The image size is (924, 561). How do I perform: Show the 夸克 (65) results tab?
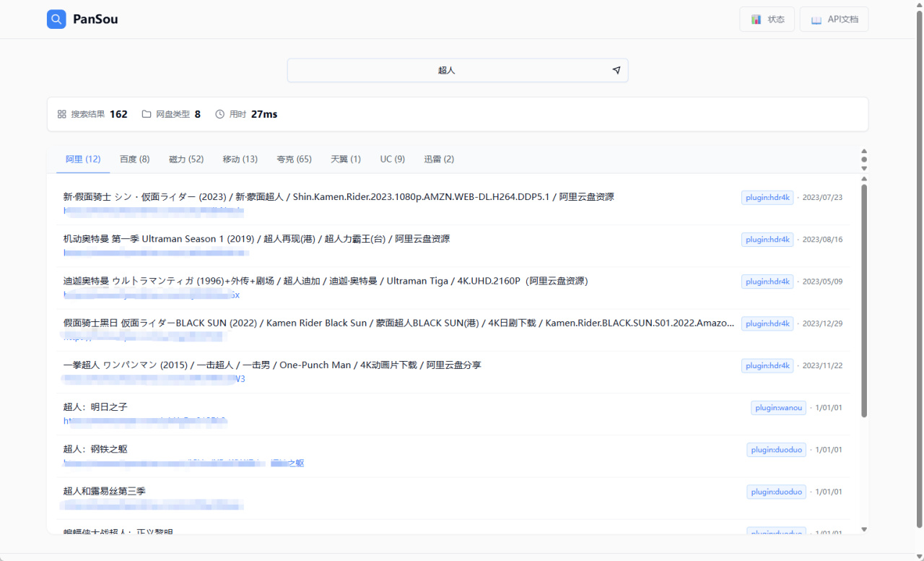click(294, 159)
